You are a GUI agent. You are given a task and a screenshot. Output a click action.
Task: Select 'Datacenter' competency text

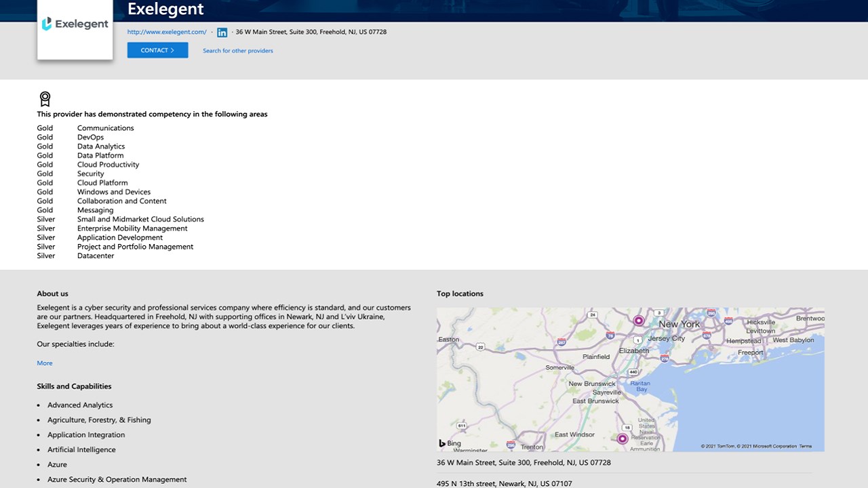point(96,256)
